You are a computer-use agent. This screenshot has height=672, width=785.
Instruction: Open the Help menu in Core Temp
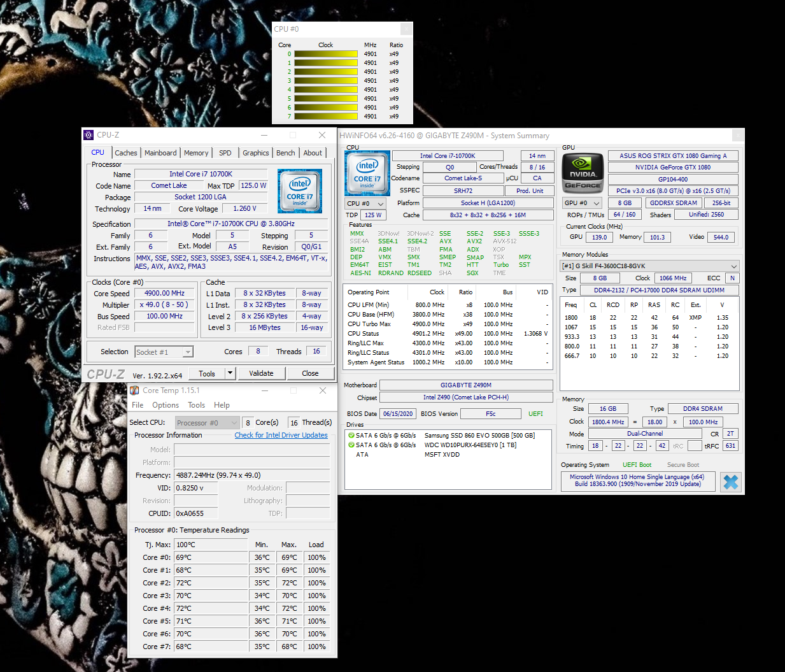click(x=222, y=405)
